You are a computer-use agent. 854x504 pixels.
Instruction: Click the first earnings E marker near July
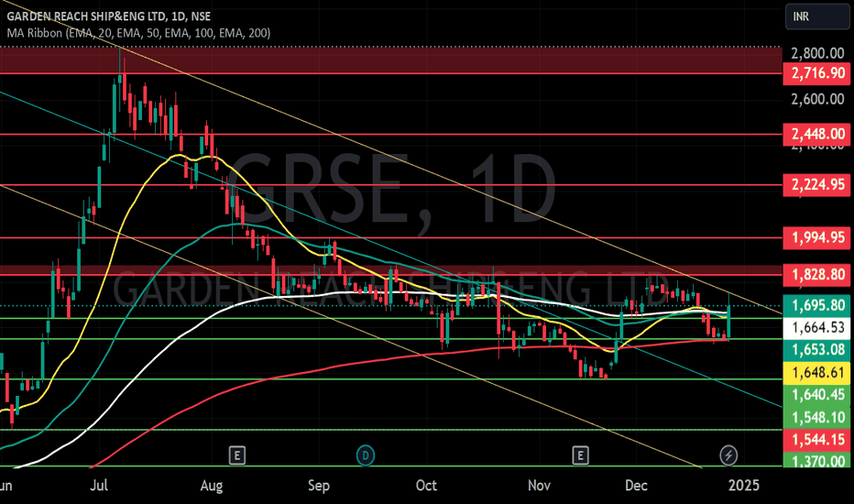[x=237, y=455]
